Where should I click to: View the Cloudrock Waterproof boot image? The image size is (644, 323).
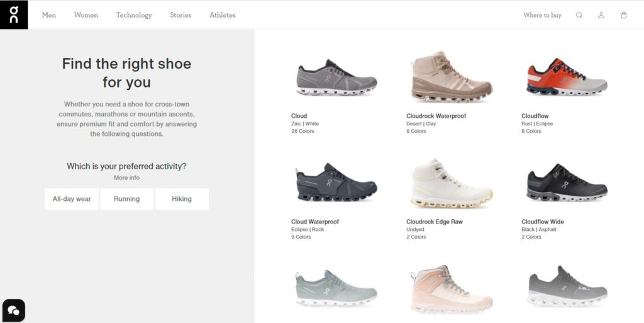tap(452, 76)
